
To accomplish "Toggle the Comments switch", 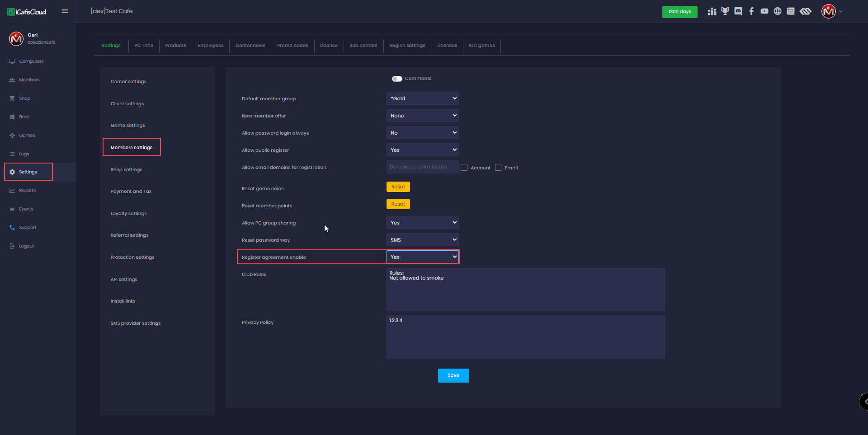I will pos(397,79).
